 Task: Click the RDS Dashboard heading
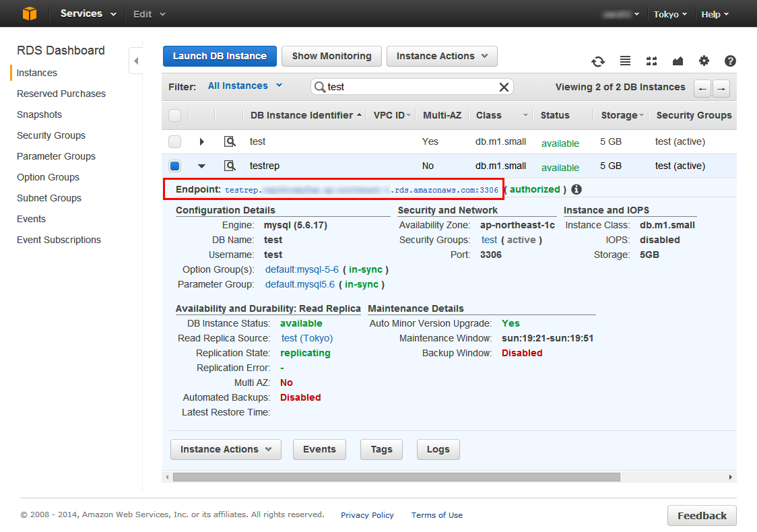point(61,51)
